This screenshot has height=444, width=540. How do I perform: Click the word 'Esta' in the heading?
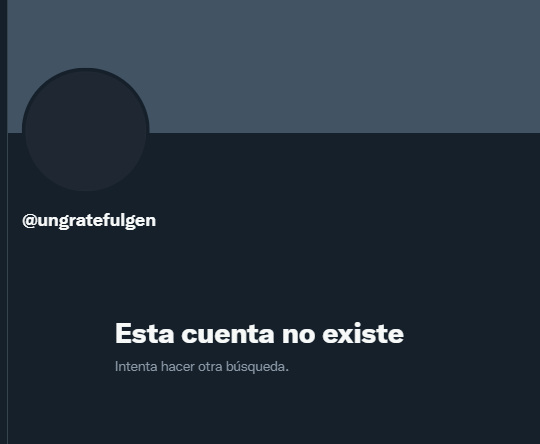click(x=144, y=333)
